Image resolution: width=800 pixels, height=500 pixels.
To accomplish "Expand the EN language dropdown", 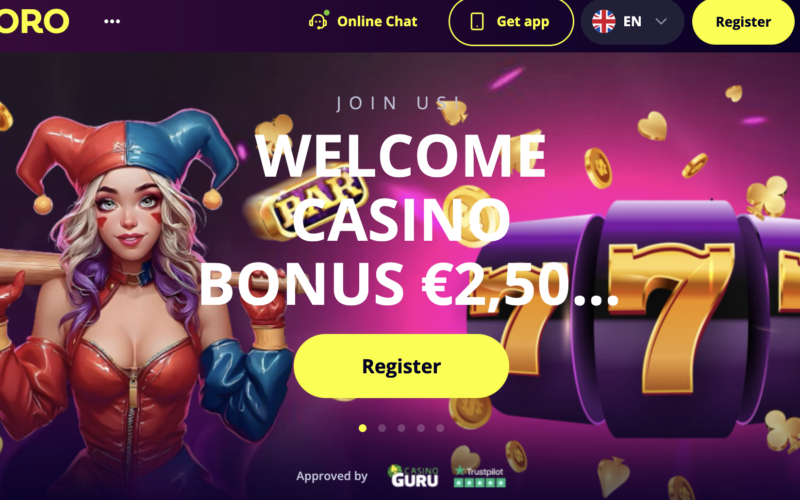I will [632, 21].
